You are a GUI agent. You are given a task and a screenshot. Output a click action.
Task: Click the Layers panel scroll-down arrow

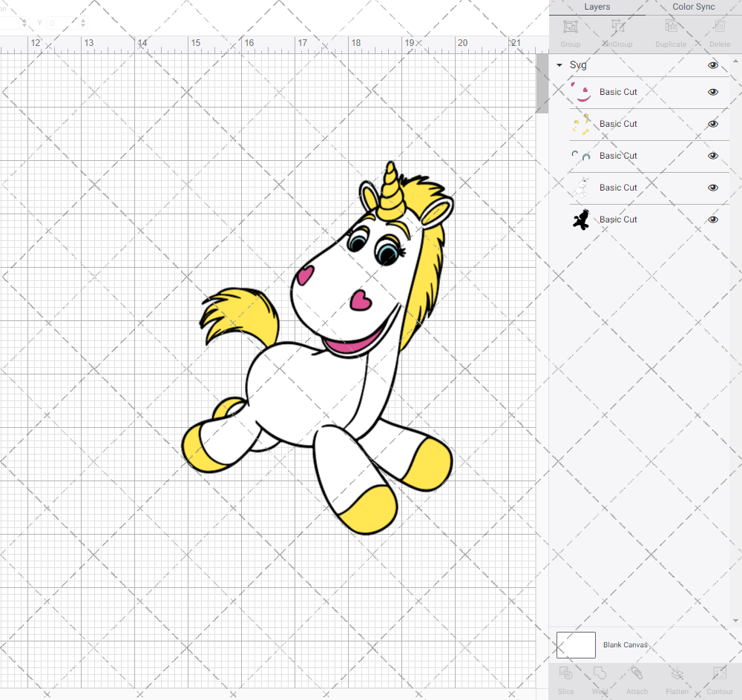click(735, 621)
